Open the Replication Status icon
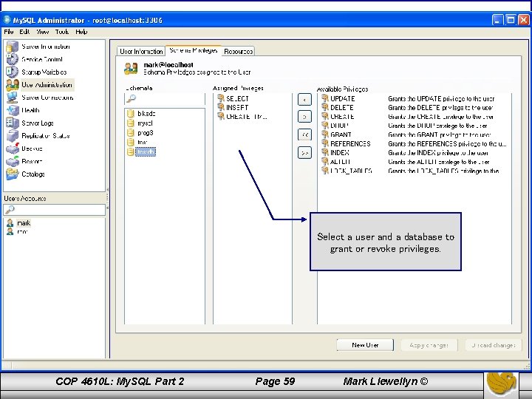 pyautogui.click(x=13, y=136)
